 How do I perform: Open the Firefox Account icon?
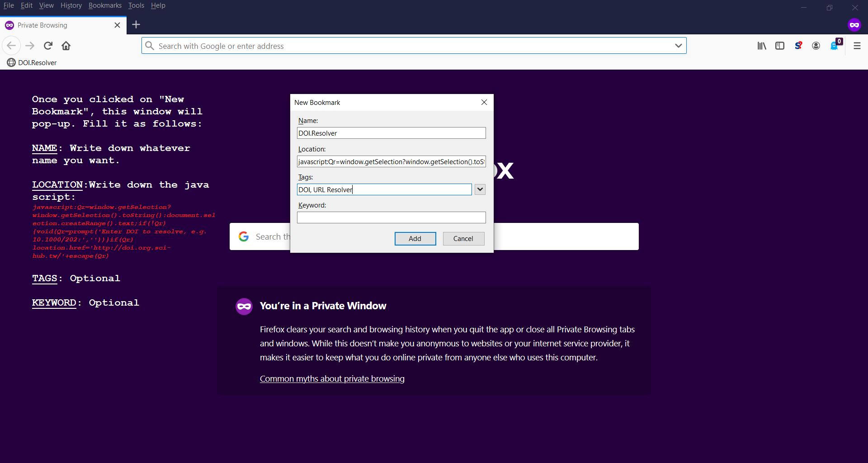816,46
